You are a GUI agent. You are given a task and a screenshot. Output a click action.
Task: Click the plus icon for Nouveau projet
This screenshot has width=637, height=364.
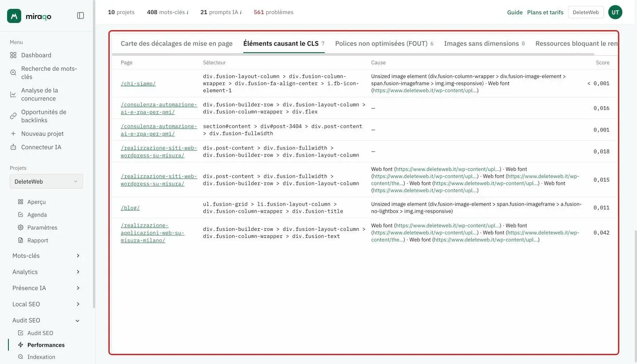tap(13, 134)
